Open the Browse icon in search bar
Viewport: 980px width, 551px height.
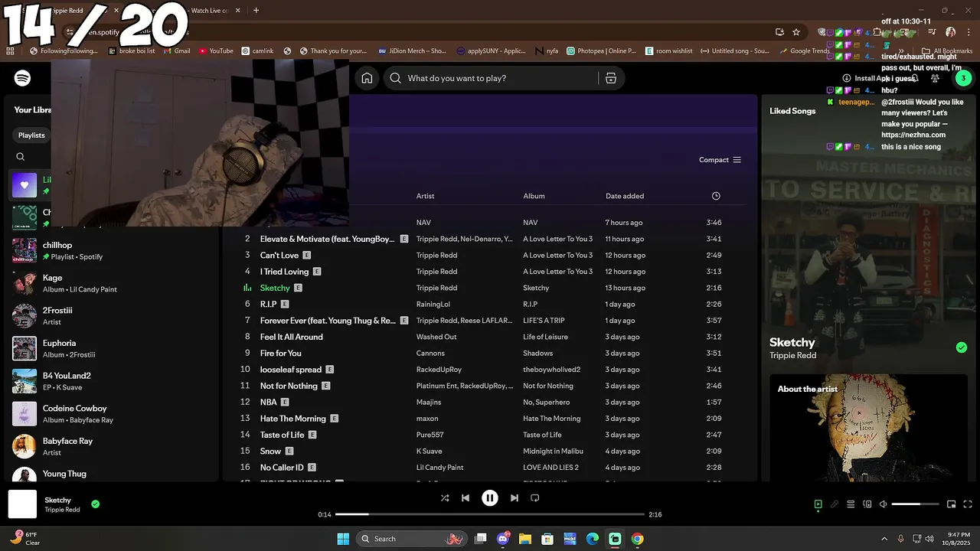click(611, 78)
